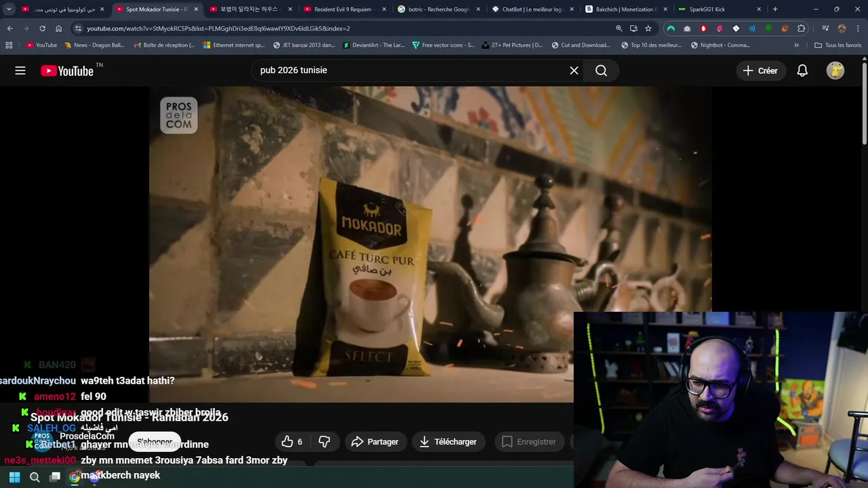Clear the search box with the X icon
The image size is (868, 488).
pos(574,70)
